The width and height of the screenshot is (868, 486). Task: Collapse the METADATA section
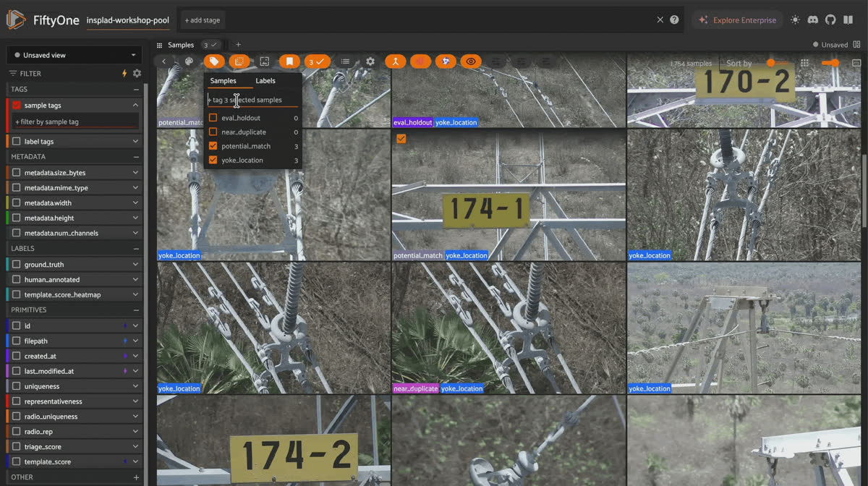pos(136,156)
